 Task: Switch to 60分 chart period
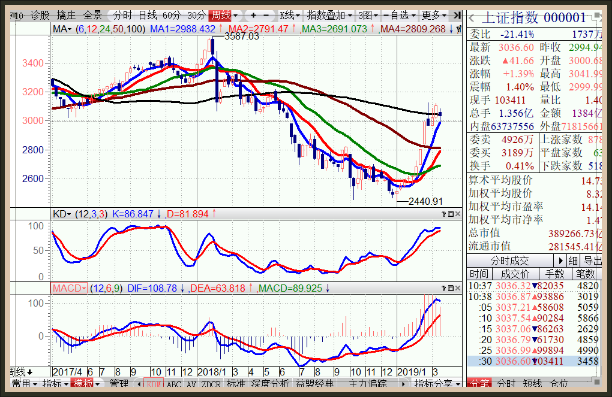pyautogui.click(x=172, y=15)
